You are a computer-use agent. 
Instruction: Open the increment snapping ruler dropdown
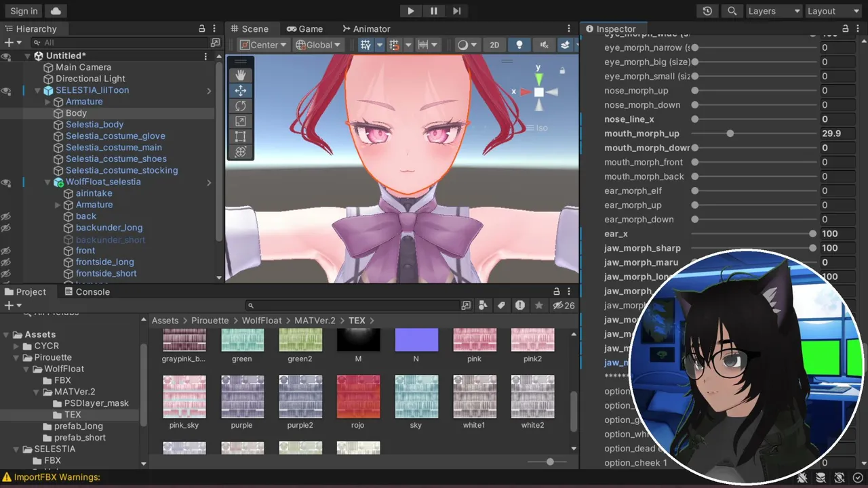(428, 45)
